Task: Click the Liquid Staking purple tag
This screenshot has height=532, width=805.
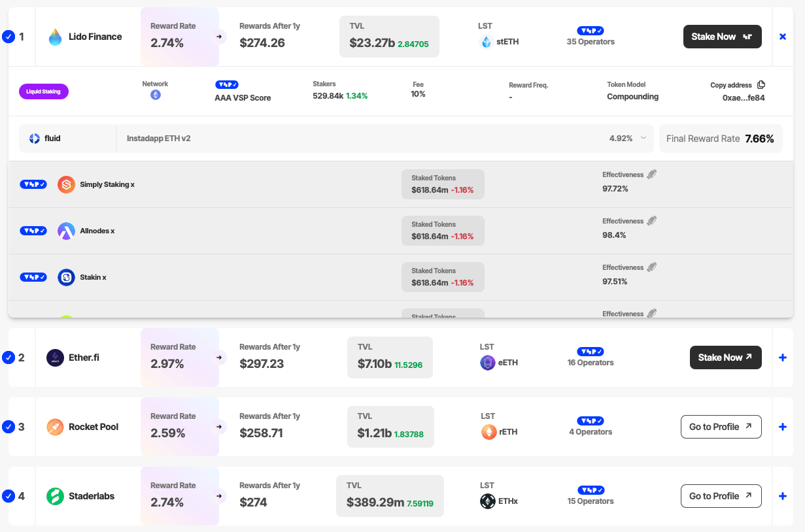Action: 44,91
